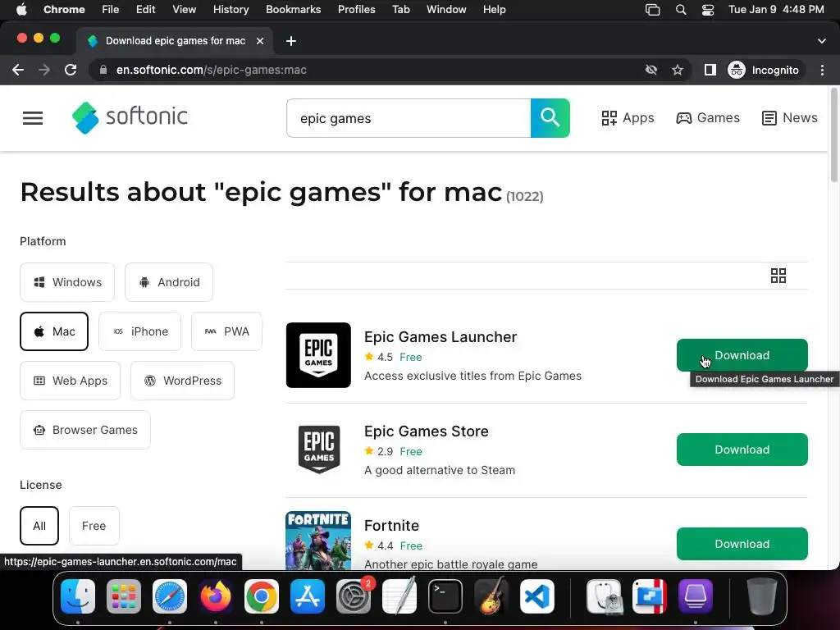This screenshot has width=840, height=630.
Task: Select the All license filter
Action: click(x=39, y=526)
